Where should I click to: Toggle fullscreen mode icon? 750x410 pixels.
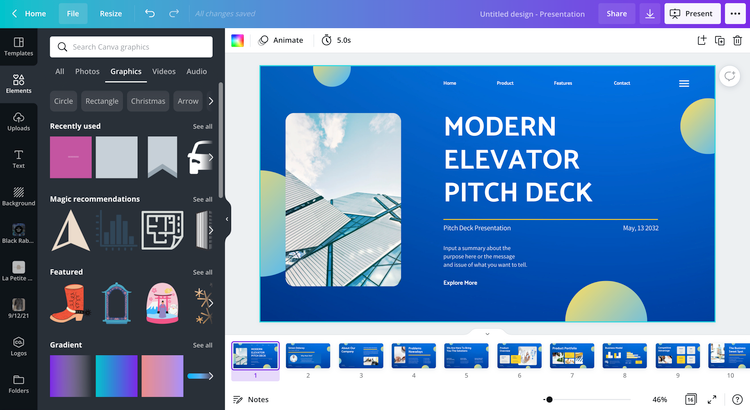pyautogui.click(x=712, y=399)
